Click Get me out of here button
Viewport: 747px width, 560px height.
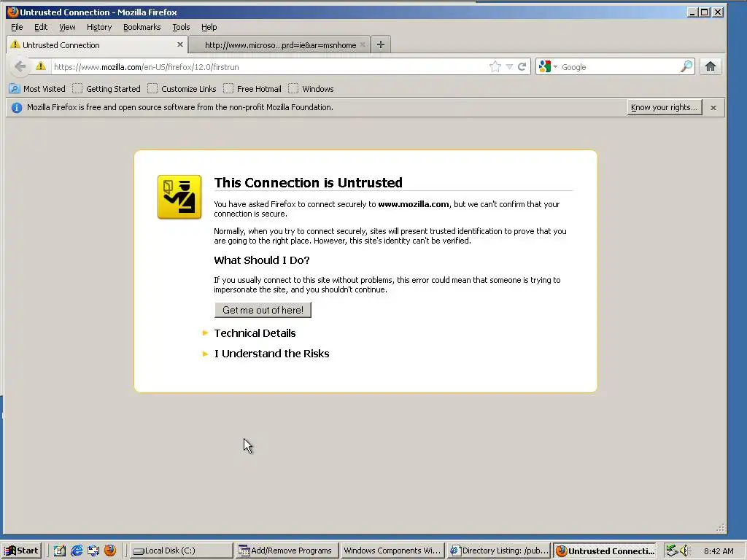(263, 310)
